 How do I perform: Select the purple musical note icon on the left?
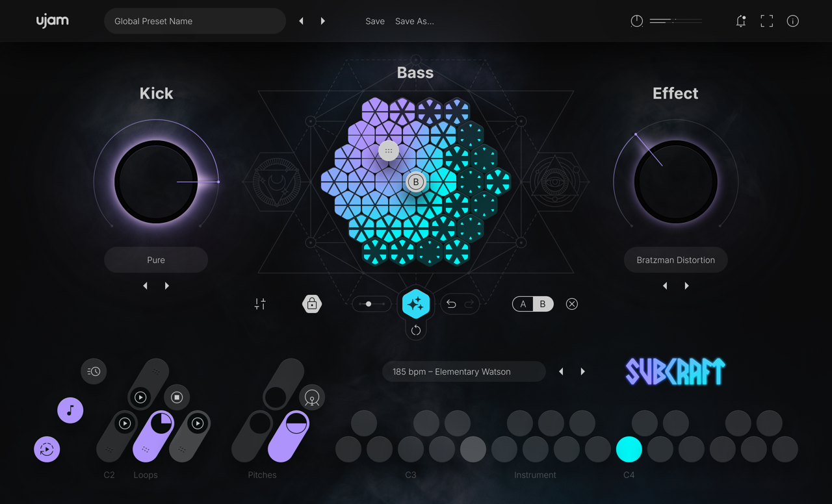pos(70,410)
